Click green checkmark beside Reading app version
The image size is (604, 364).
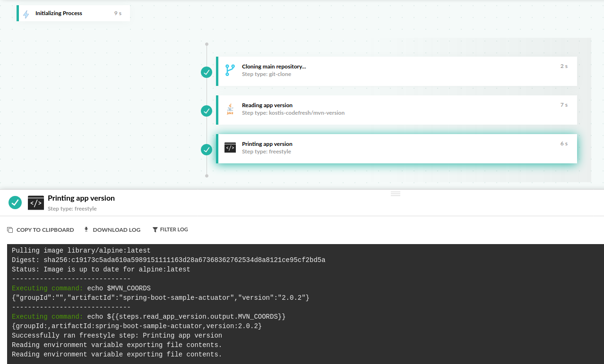click(207, 111)
